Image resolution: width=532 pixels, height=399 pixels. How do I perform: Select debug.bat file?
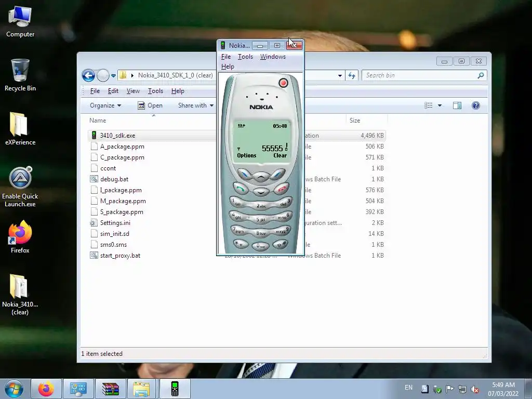[114, 179]
